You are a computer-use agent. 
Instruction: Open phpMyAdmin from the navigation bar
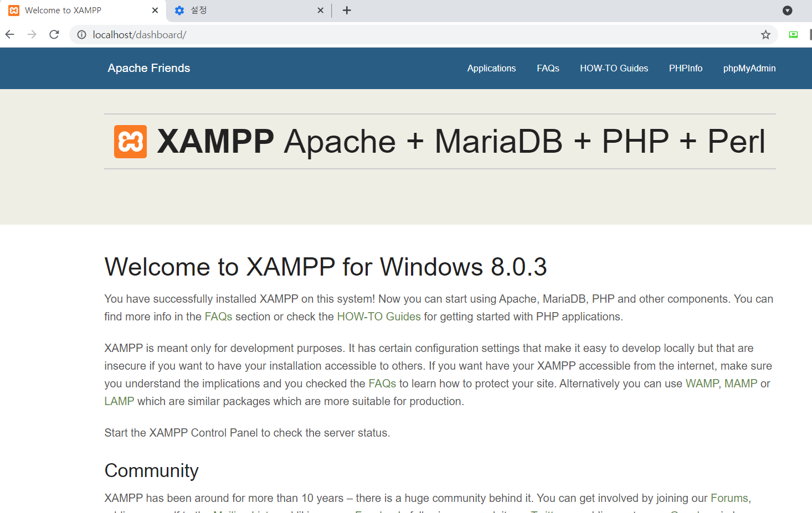tap(749, 68)
